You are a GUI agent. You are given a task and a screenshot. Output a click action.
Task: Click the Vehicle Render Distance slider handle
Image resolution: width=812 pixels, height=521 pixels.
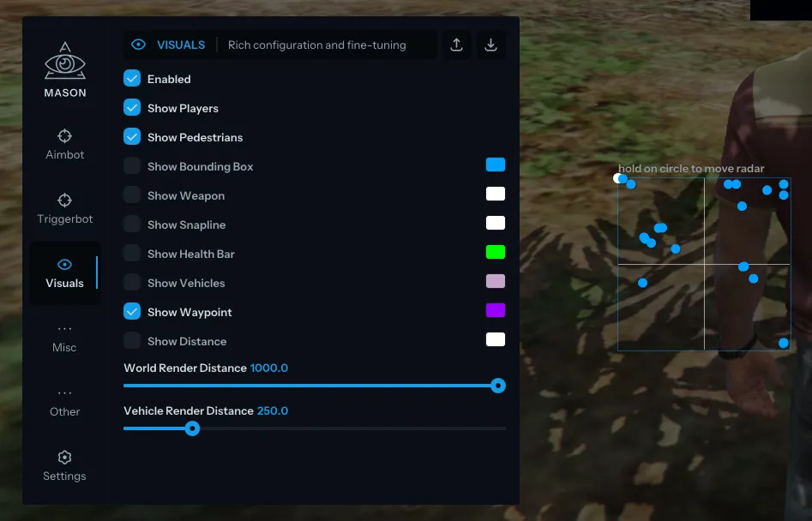pos(192,428)
